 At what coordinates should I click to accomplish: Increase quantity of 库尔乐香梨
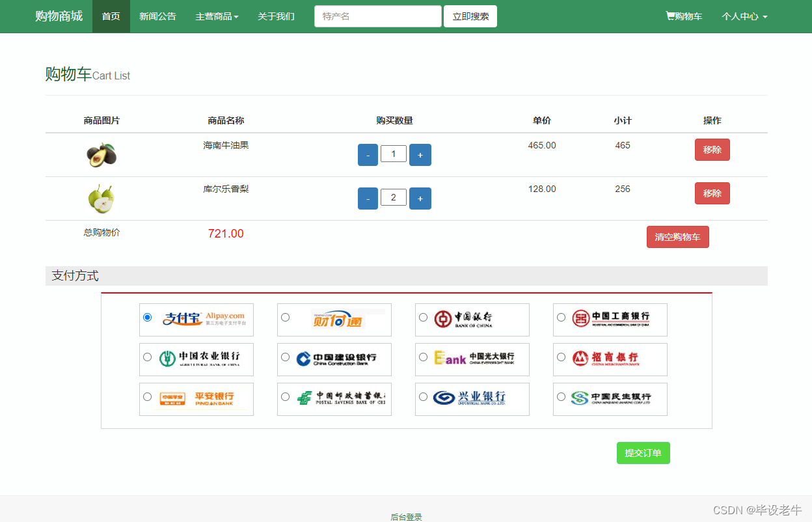[x=420, y=199]
